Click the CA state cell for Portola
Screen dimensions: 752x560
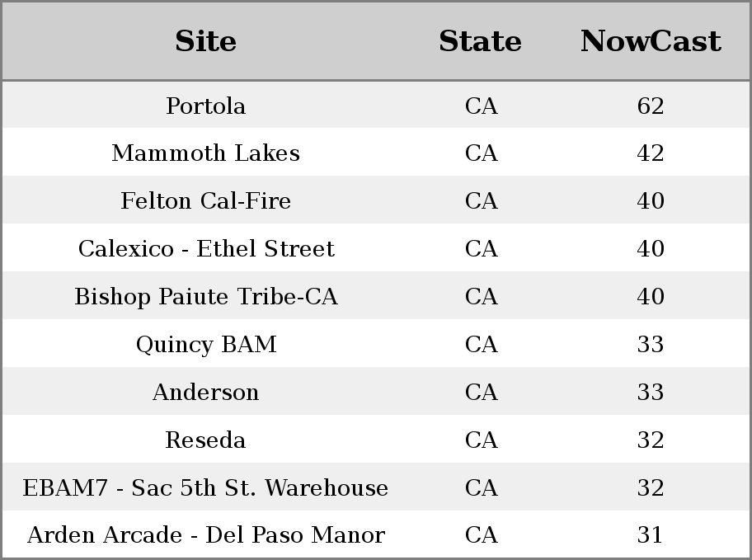coord(481,106)
